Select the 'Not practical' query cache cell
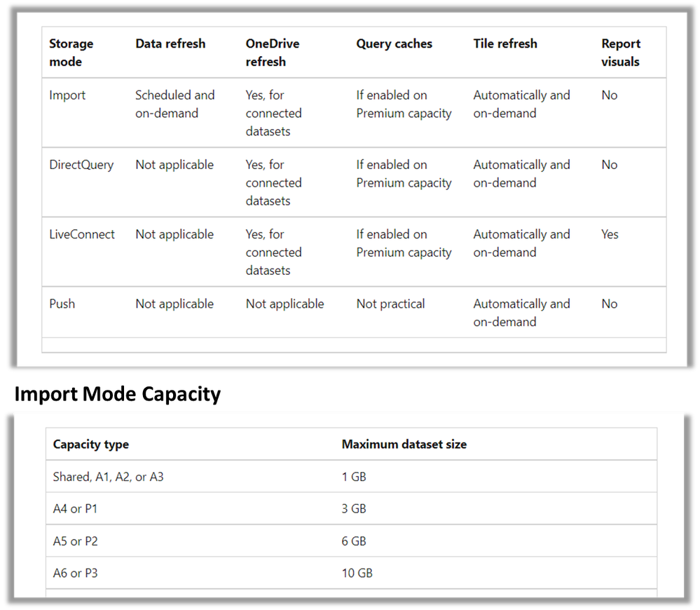 pyautogui.click(x=390, y=304)
